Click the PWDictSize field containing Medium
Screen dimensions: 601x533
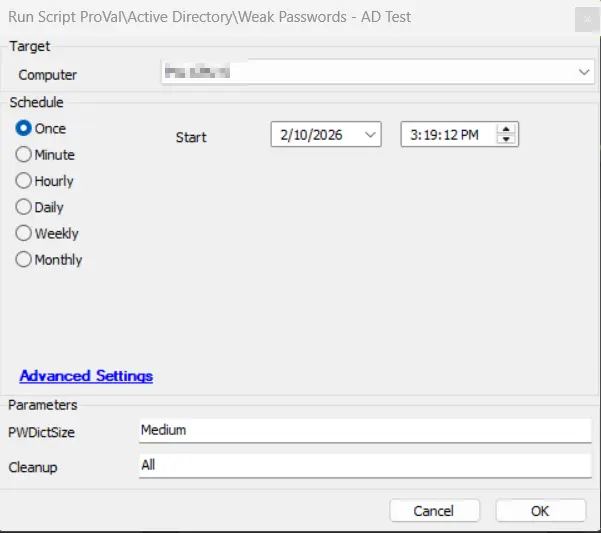[x=365, y=431]
